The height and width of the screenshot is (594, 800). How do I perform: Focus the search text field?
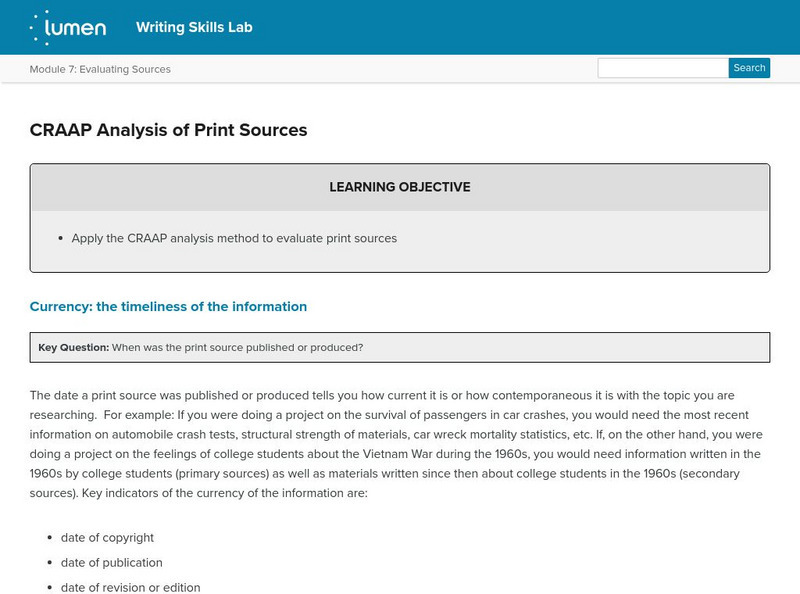tap(662, 68)
